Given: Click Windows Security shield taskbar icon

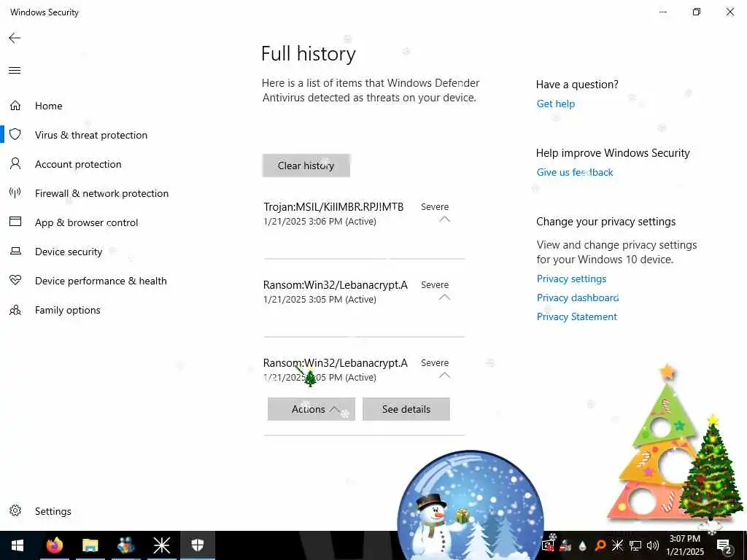Looking at the screenshot, I should [197, 545].
